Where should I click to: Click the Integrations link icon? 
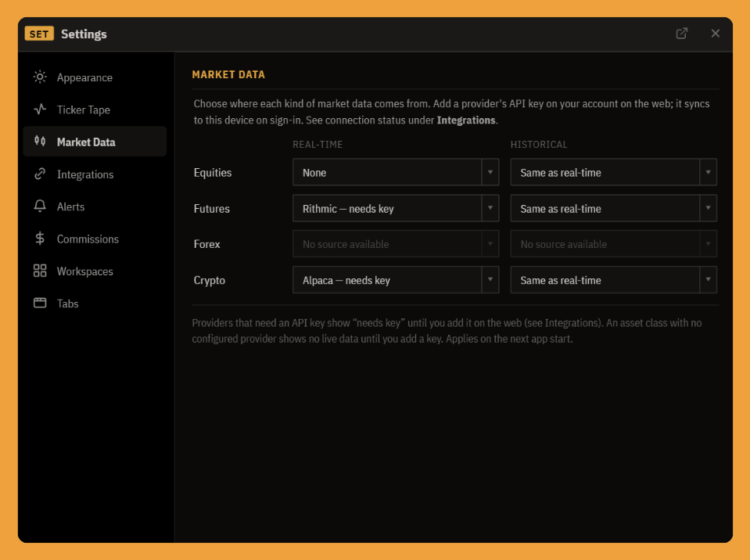(x=40, y=174)
